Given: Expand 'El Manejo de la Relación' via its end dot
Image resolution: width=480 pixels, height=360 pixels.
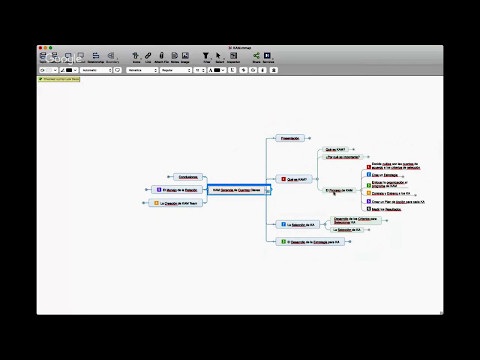Looking at the screenshot, I should click(146, 190).
